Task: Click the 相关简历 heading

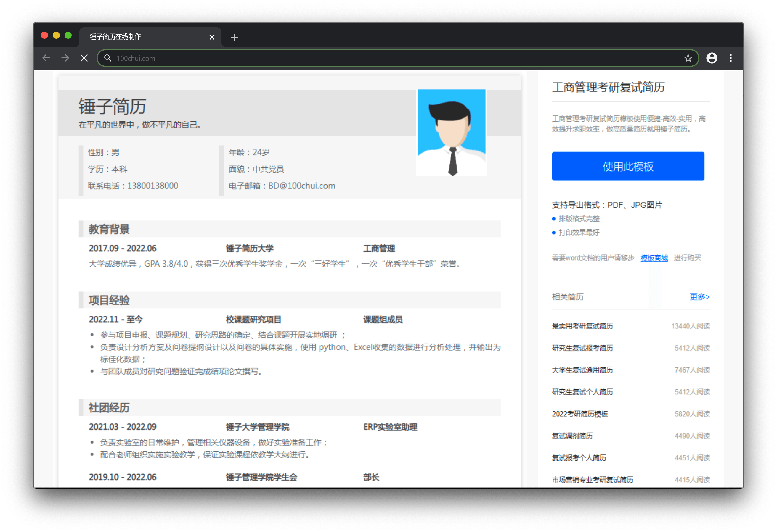Action: pyautogui.click(x=567, y=297)
